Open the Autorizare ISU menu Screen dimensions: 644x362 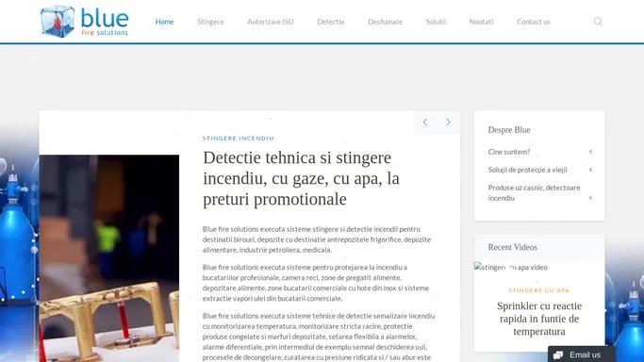click(x=271, y=22)
